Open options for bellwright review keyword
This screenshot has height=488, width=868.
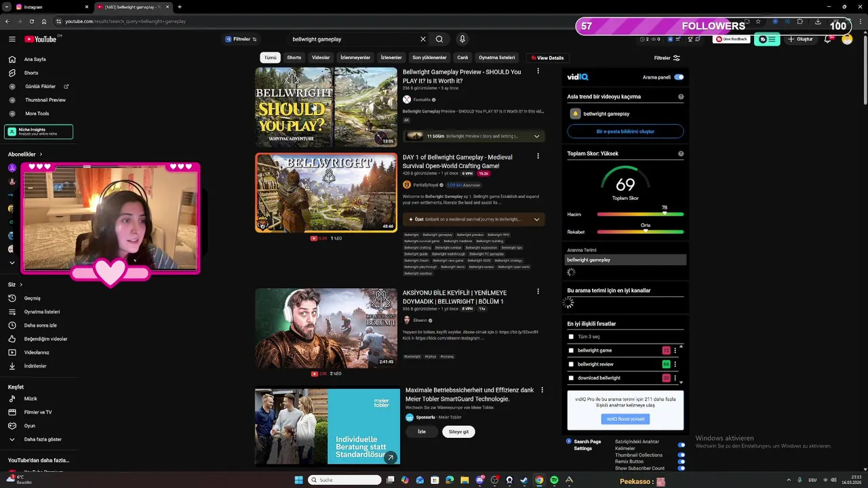point(675,364)
